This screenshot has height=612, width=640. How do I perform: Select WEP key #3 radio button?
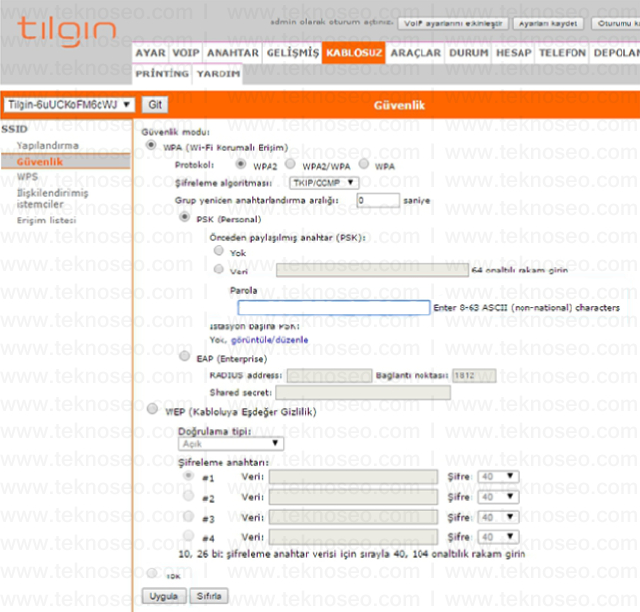click(x=188, y=516)
